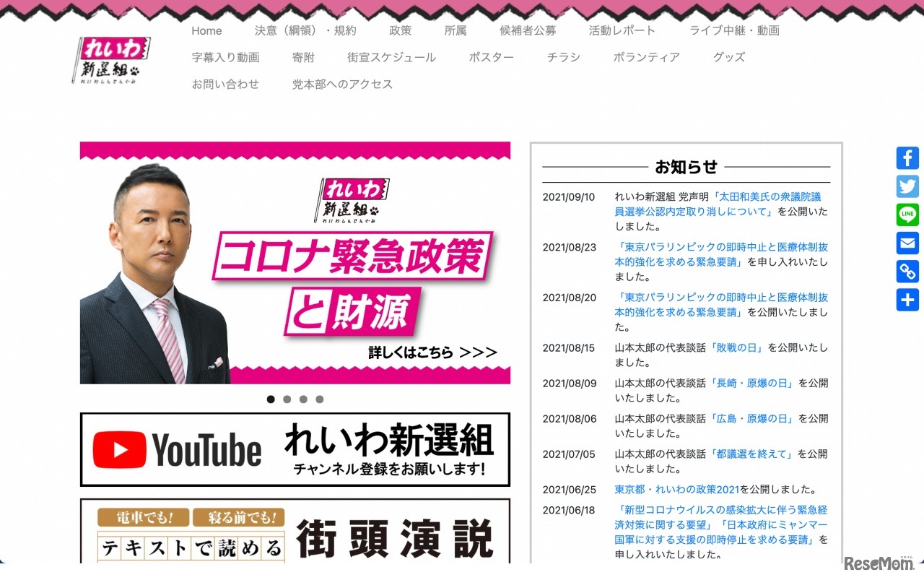
Task: Click the れいわ新選組 logo in header
Action: 111,60
